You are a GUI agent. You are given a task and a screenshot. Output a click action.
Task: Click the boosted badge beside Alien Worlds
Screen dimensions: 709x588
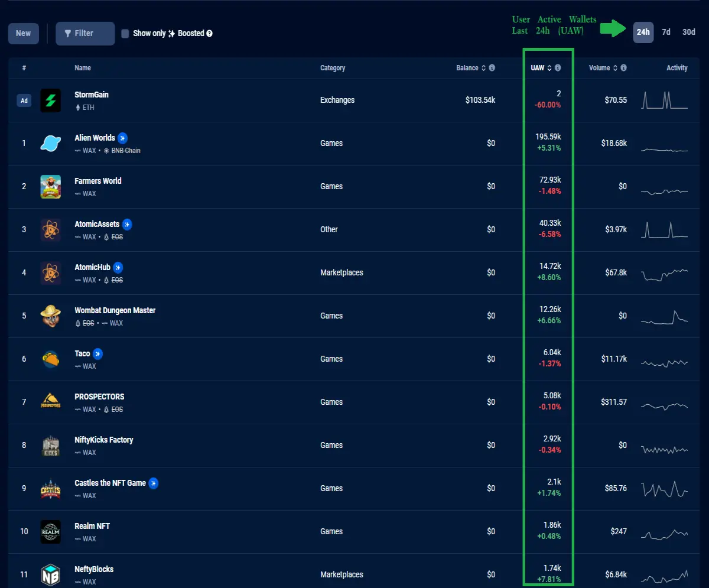122,138
